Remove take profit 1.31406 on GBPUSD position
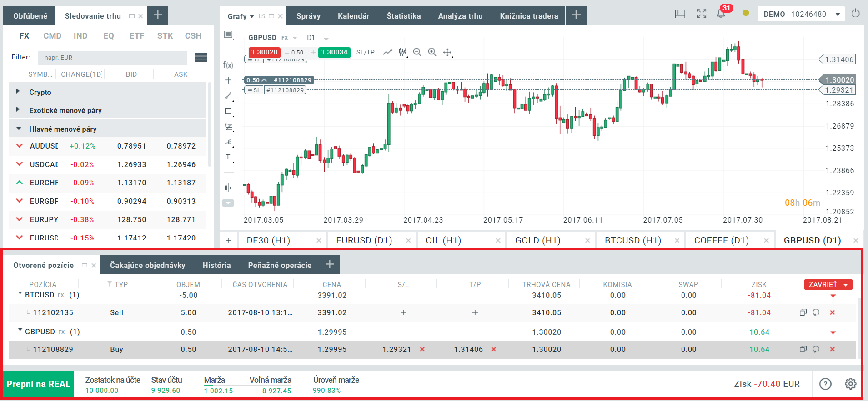This screenshot has width=868, height=401. coord(494,349)
